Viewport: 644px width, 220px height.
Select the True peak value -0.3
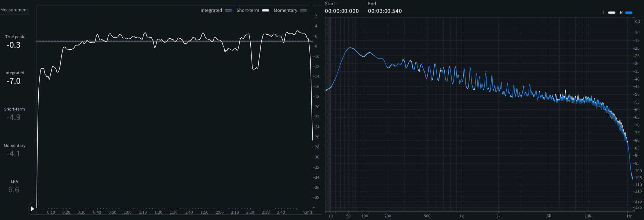tap(13, 45)
